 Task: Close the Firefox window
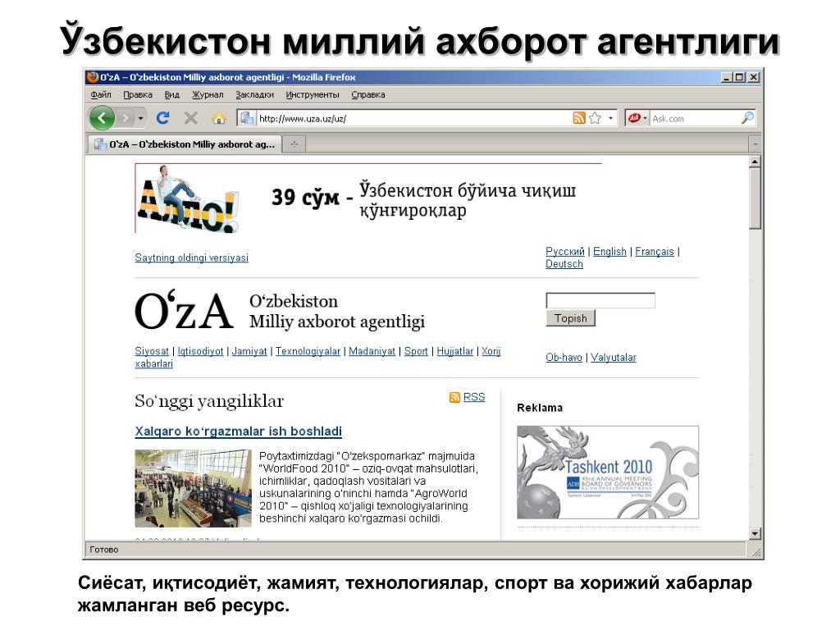coord(753,77)
